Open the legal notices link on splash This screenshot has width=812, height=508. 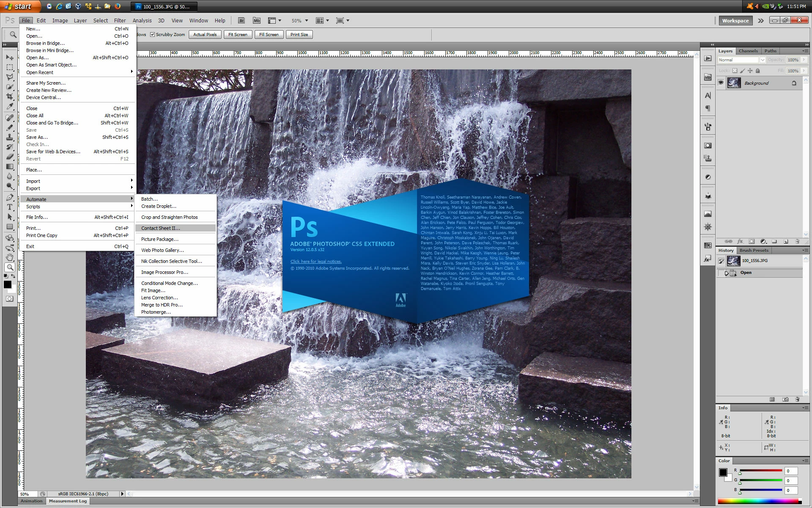(x=316, y=262)
